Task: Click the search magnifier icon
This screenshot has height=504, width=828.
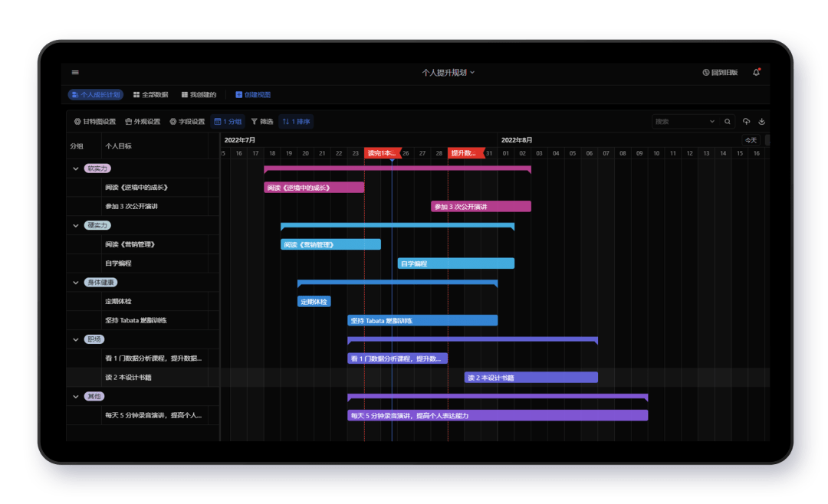Action: tap(727, 121)
